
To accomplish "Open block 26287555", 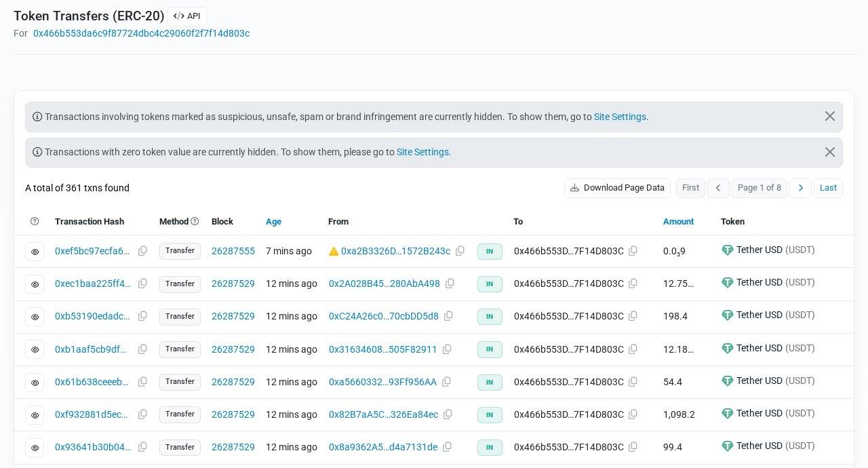I will (233, 251).
